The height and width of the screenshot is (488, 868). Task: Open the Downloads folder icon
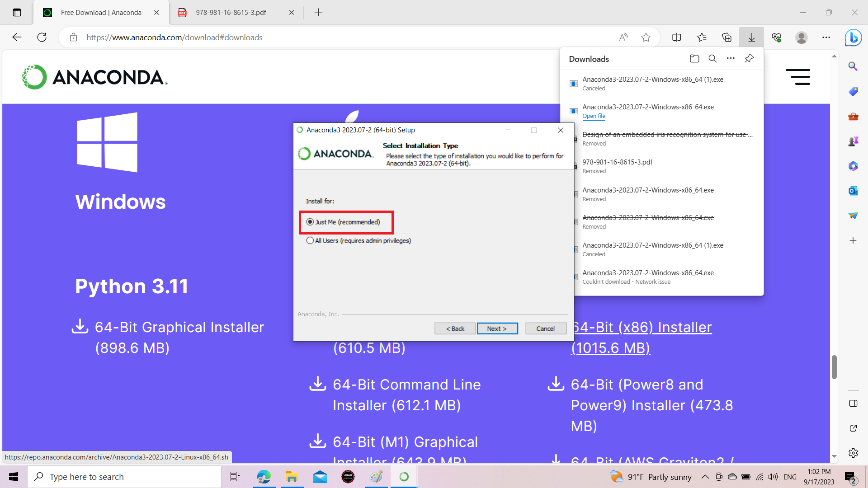point(694,59)
